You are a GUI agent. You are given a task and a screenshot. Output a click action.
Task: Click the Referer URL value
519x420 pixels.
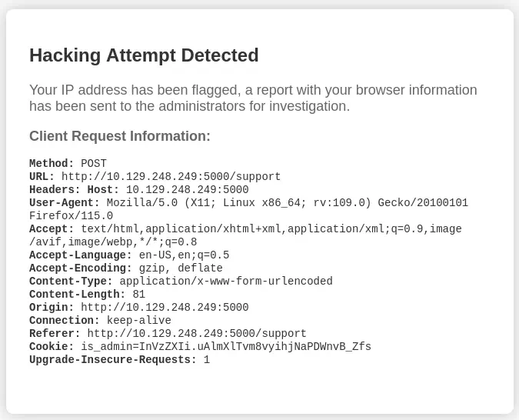coord(197,334)
